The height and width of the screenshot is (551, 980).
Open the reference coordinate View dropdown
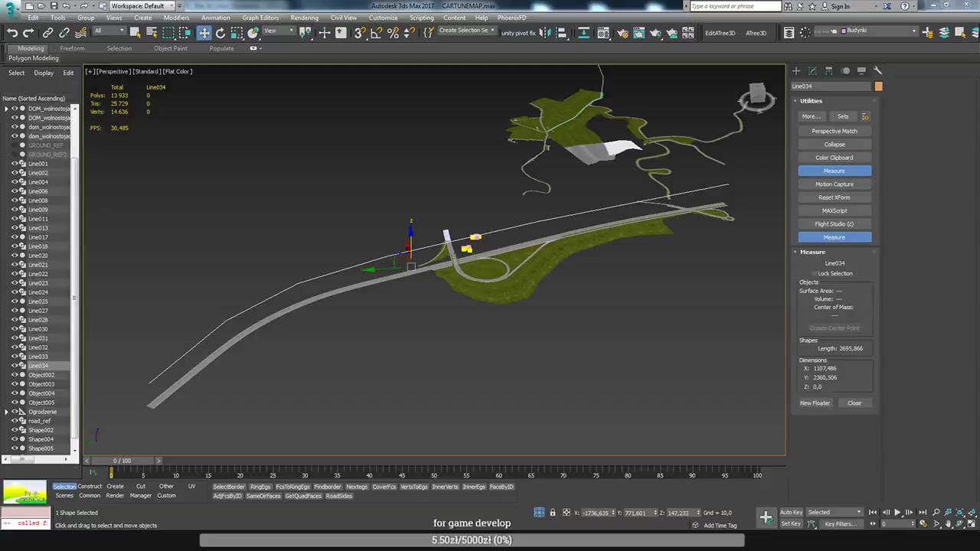[279, 31]
